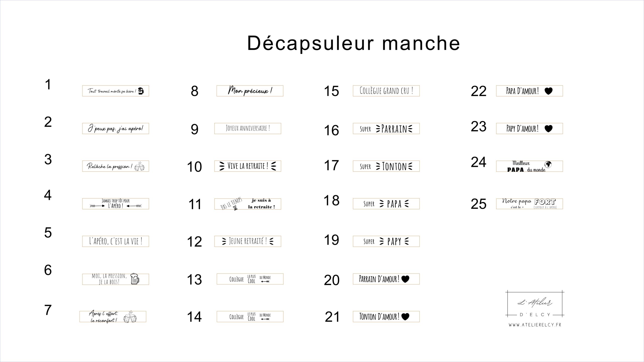Select the heart beside "Tonton d'amour!"
This screenshot has width=644, height=362.
tap(405, 316)
